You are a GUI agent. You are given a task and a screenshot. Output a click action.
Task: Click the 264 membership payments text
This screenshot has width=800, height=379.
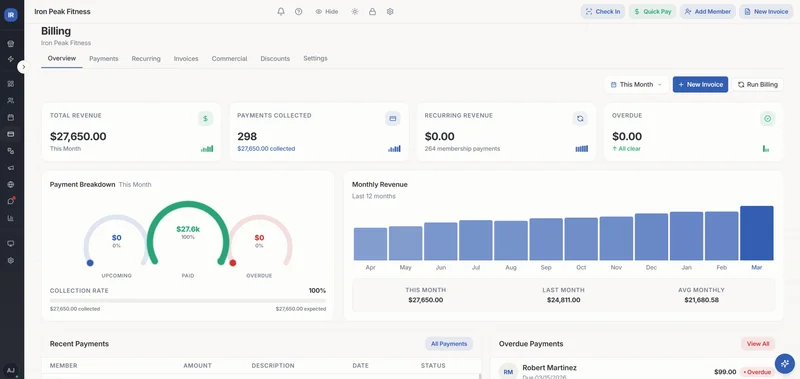click(x=462, y=149)
